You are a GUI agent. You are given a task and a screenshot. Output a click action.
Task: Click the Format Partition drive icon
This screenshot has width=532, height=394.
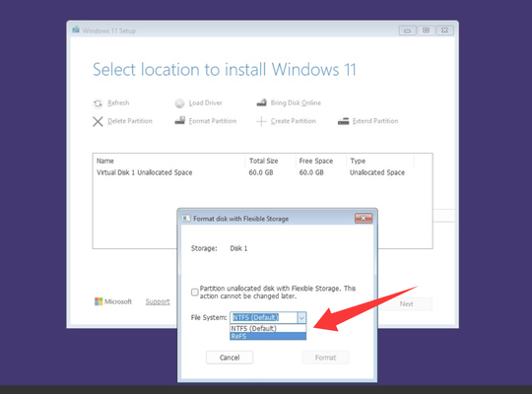[180, 120]
